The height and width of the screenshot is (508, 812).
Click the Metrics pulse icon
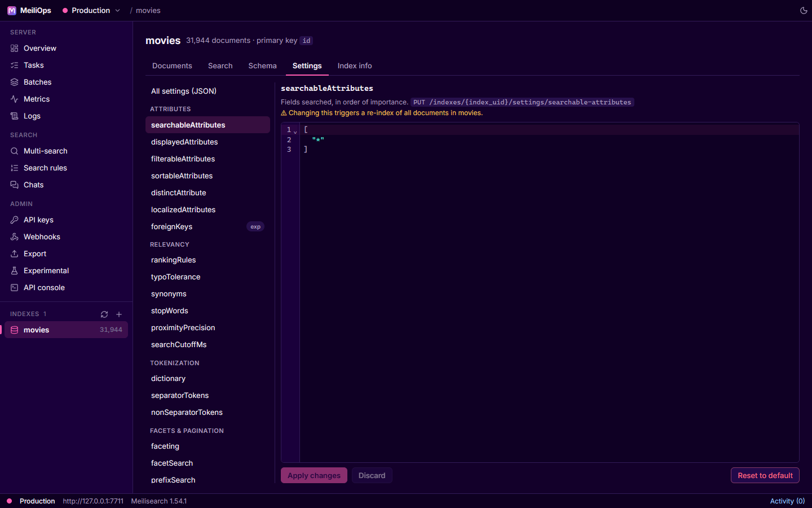pyautogui.click(x=15, y=99)
